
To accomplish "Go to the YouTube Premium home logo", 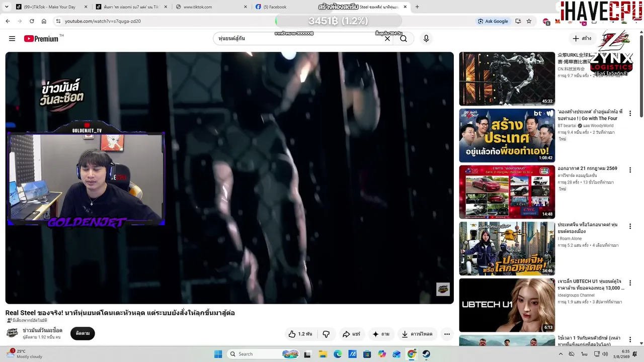I will (x=41, y=39).
